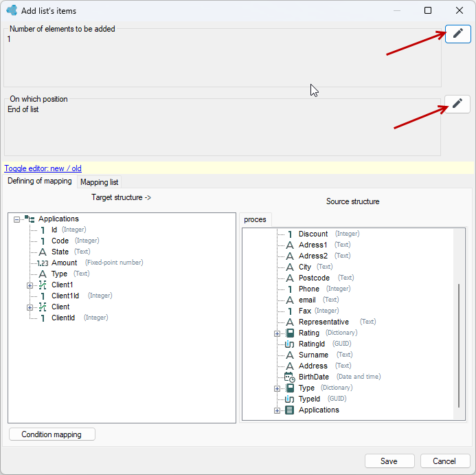Click the source structure vertical scrollbar
This screenshot has width=476, height=475.
click(x=459, y=346)
